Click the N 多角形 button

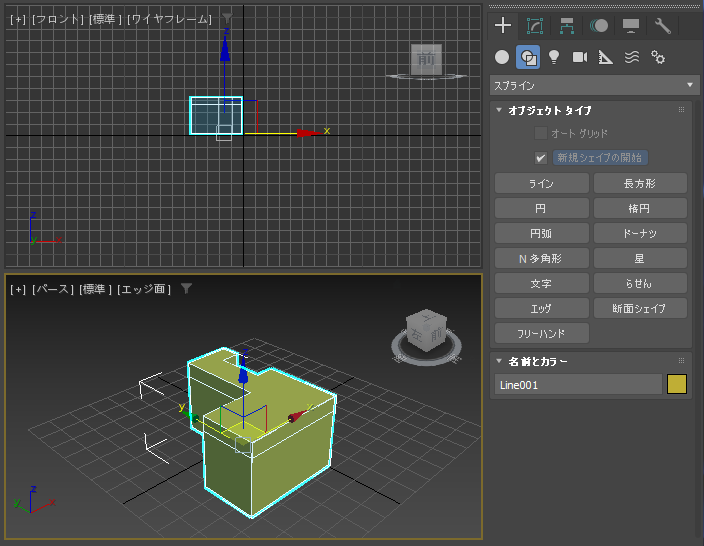[541, 259]
